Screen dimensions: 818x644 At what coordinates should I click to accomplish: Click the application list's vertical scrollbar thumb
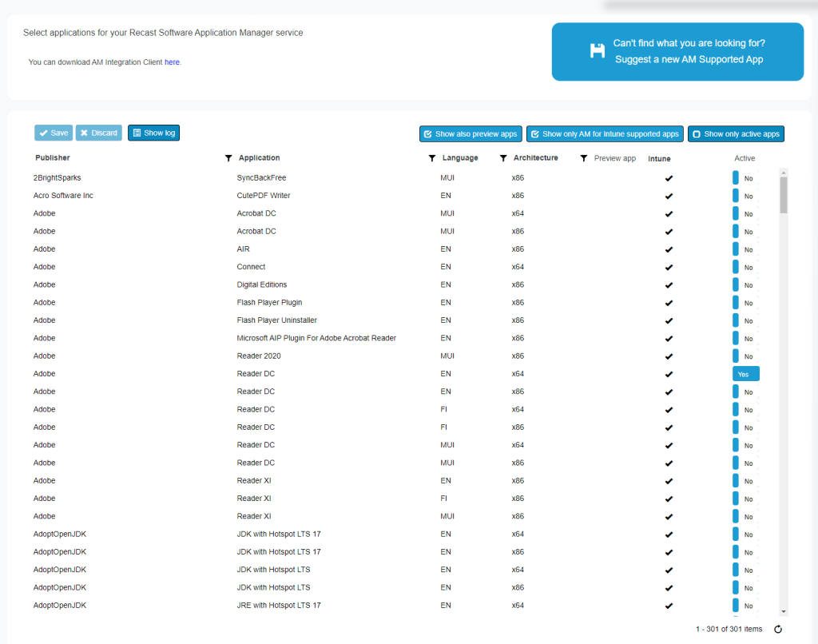pos(784,195)
